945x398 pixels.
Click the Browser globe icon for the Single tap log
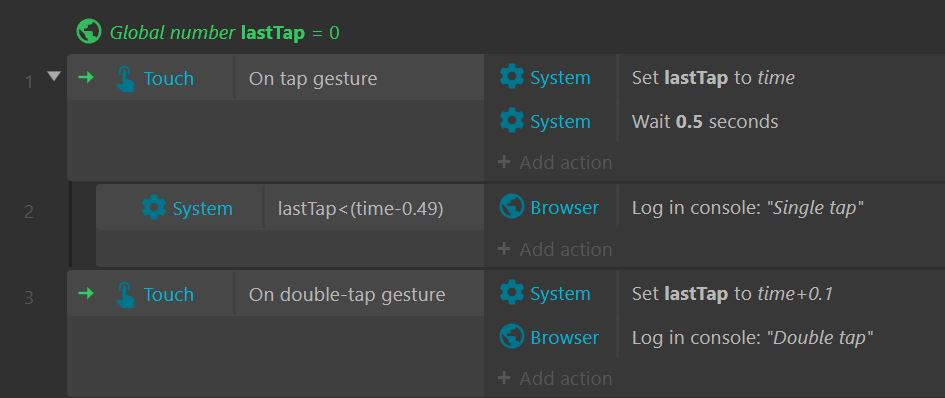512,207
